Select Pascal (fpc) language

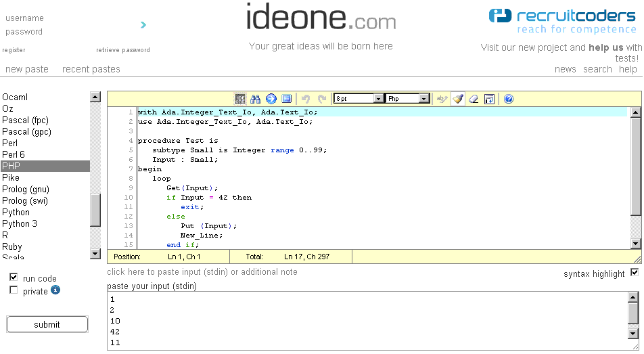(x=45, y=120)
